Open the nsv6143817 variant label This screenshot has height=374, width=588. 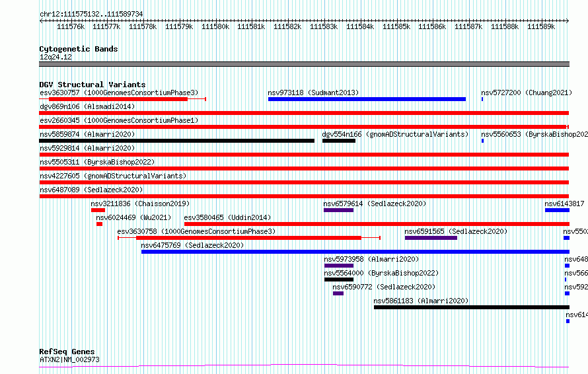tap(564, 204)
